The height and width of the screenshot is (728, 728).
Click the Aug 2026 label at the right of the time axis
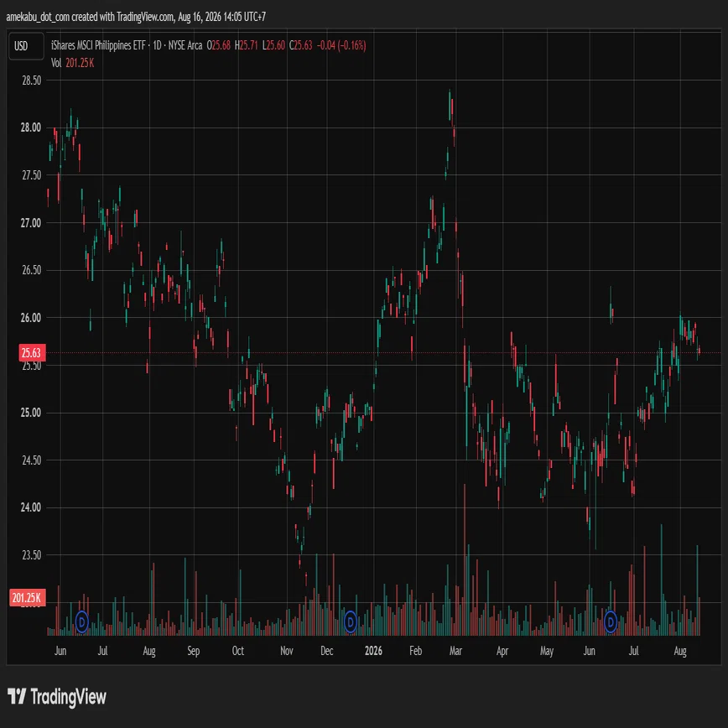click(680, 651)
